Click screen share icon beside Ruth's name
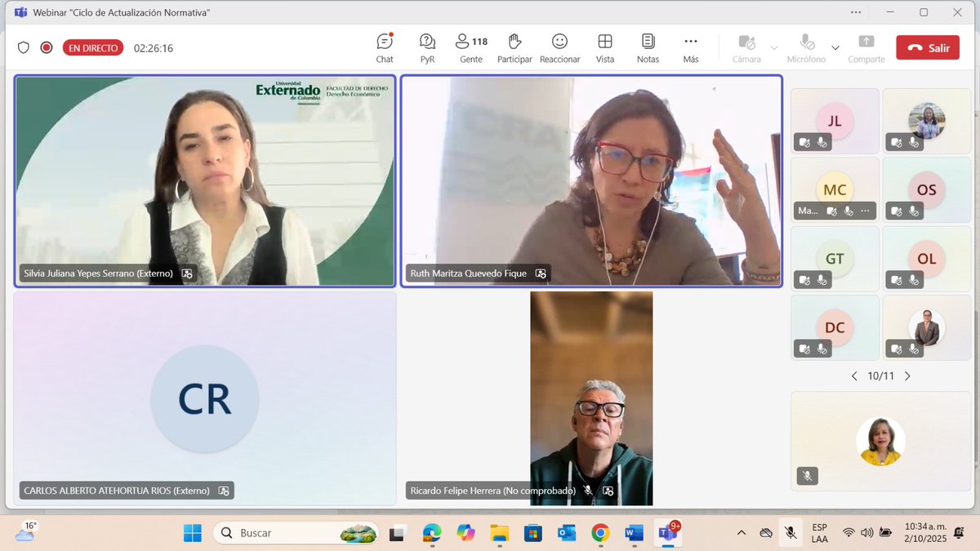980x551 pixels. 541,273
